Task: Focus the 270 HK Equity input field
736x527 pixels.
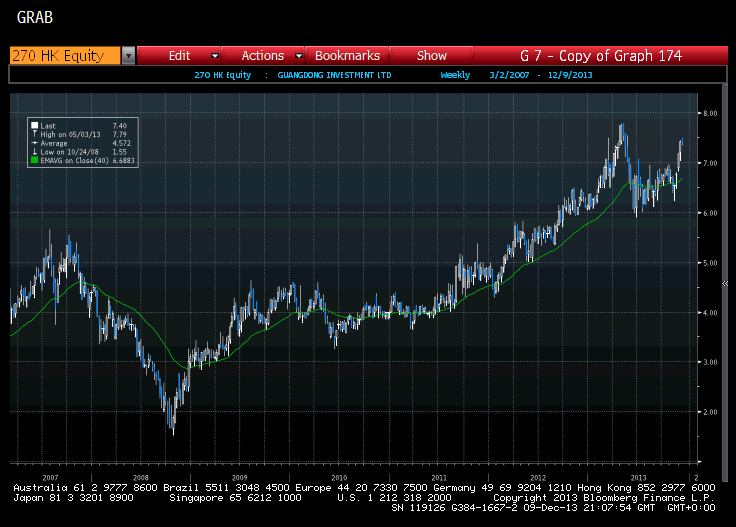Action: pyautogui.click(x=64, y=56)
